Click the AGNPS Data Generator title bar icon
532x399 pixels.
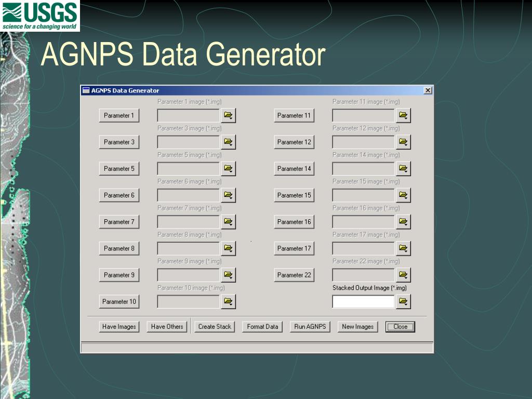86,90
